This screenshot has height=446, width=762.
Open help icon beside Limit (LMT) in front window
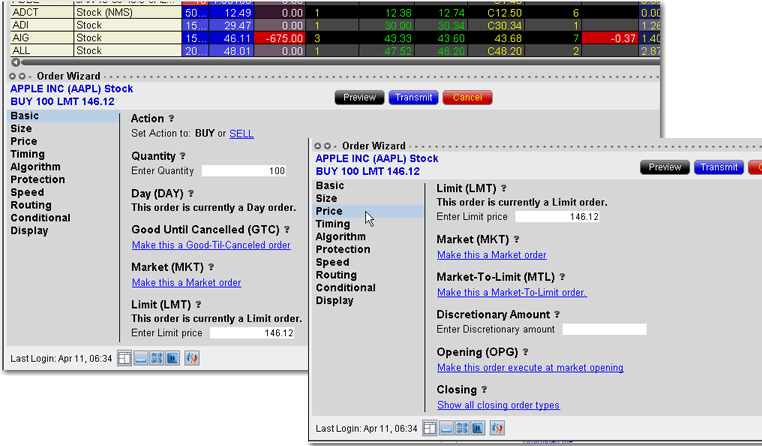503,188
